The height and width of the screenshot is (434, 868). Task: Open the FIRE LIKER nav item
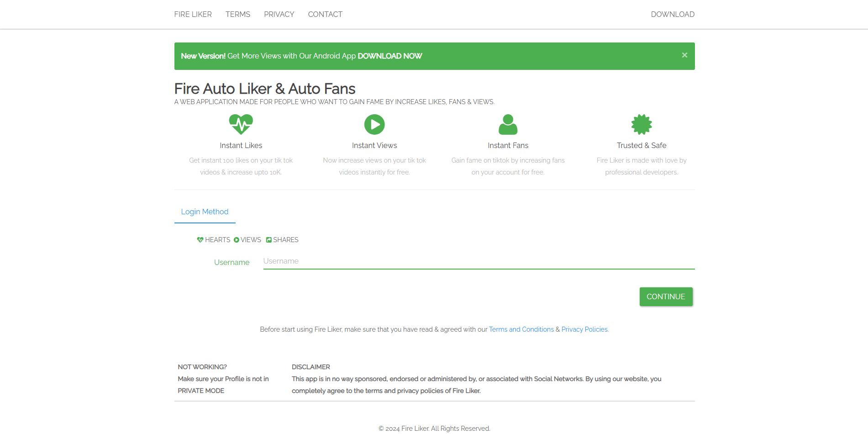point(193,14)
